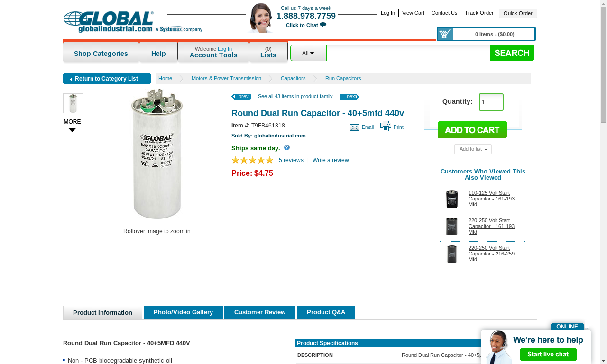Image resolution: width=607 pixels, height=364 pixels.
Task: Switch to the Customer Review tab
Action: click(260, 312)
